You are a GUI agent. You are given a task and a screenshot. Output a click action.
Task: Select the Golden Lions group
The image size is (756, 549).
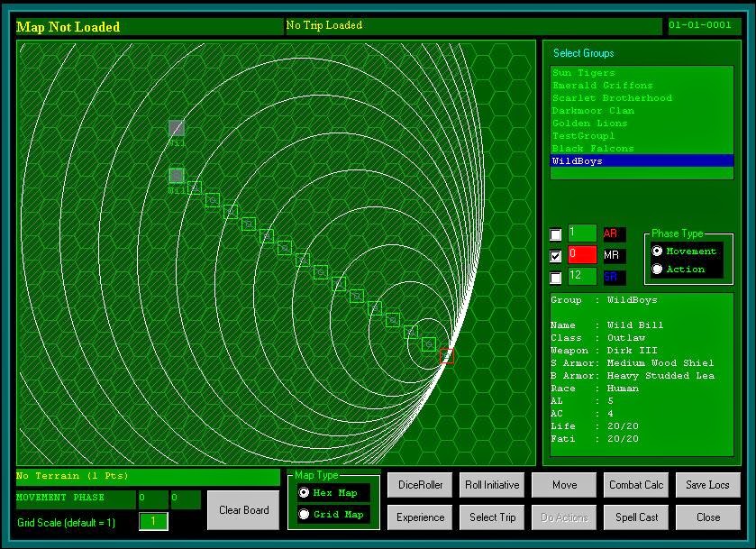pyautogui.click(x=642, y=123)
